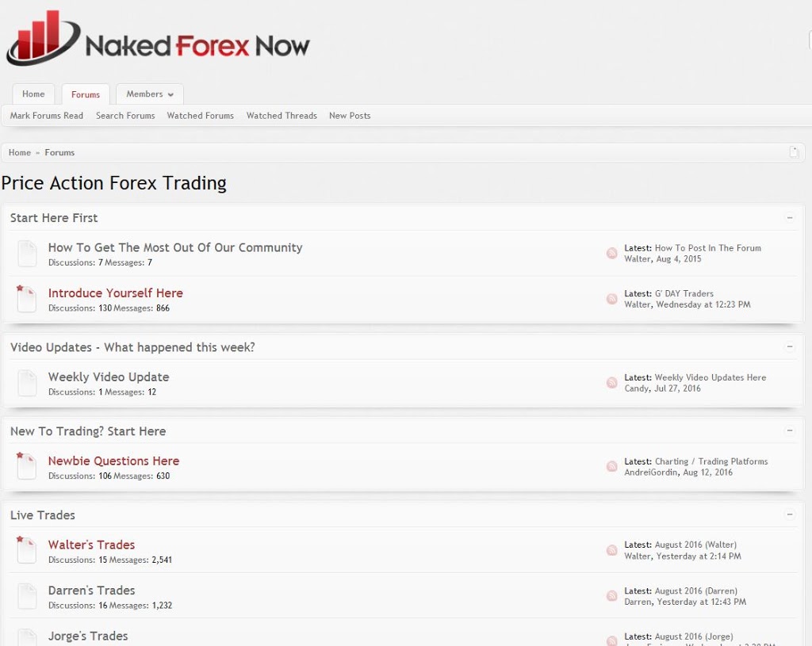This screenshot has width=812, height=646.
Task: Open Video Updates - What happened this week?
Action: (132, 347)
